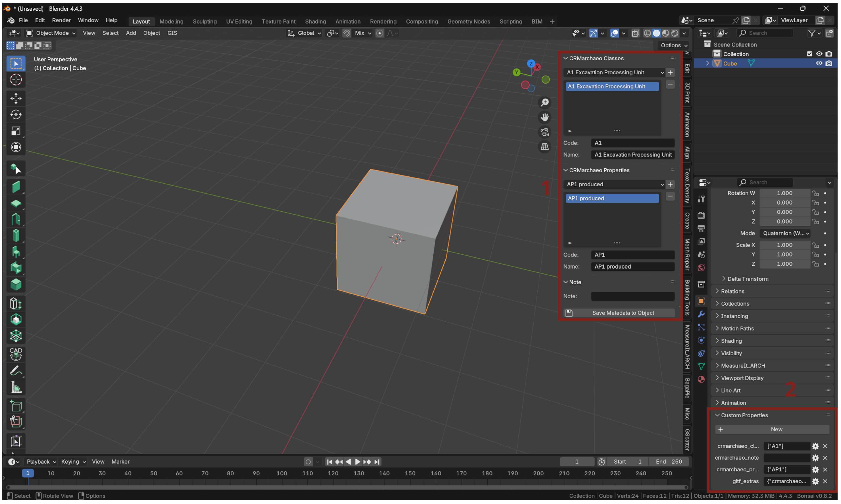Expand the Delta Transform section
Viewport: 841px width, 504px height.
click(x=747, y=279)
